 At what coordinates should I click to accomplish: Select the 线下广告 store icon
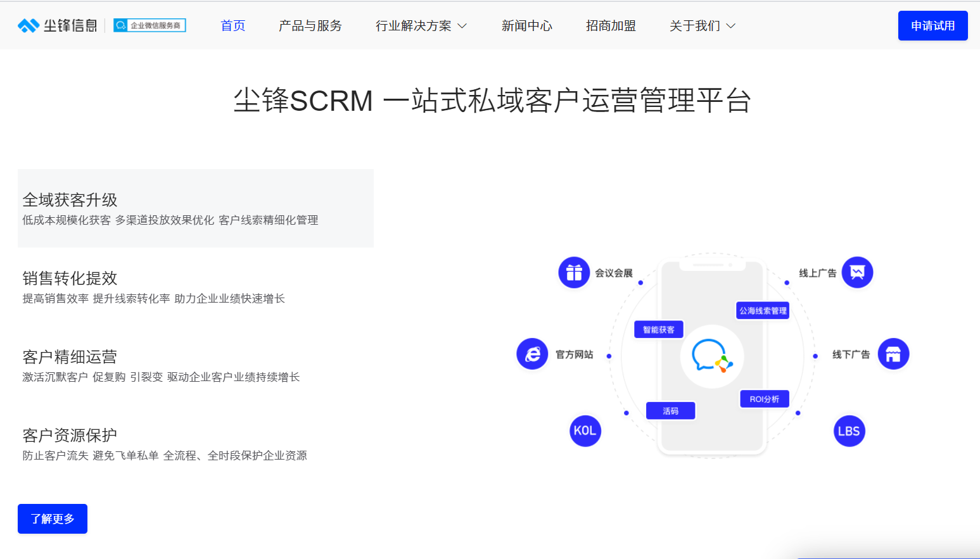893,354
